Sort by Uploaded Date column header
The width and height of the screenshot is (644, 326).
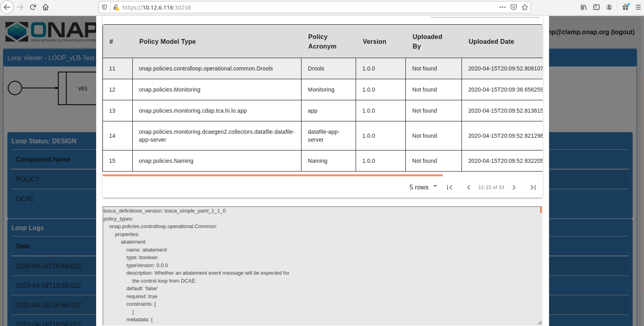click(491, 42)
